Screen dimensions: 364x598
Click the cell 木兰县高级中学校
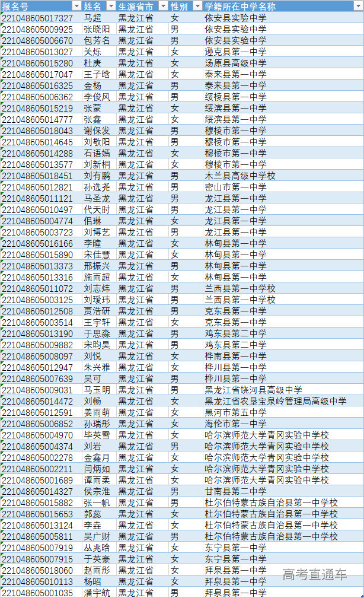point(240,176)
